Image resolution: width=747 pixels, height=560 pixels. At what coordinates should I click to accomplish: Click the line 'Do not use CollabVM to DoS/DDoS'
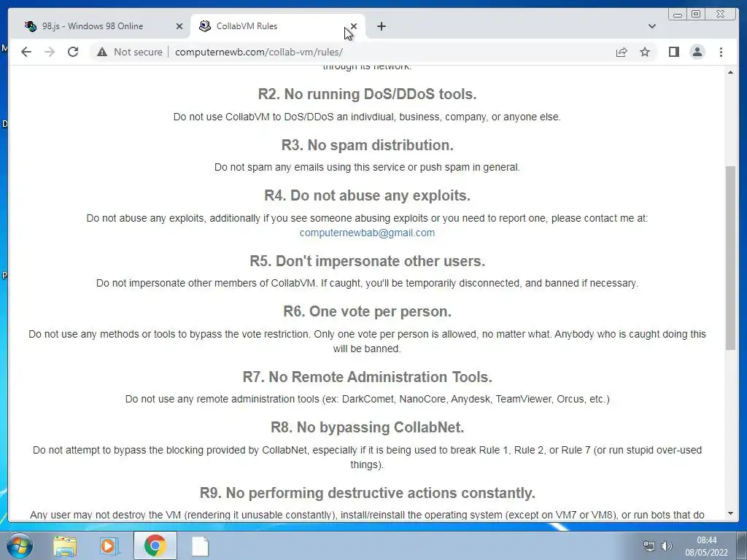[367, 117]
